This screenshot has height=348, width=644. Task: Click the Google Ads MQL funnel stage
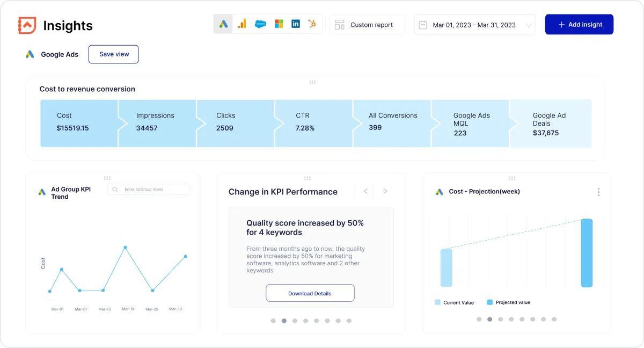point(471,123)
